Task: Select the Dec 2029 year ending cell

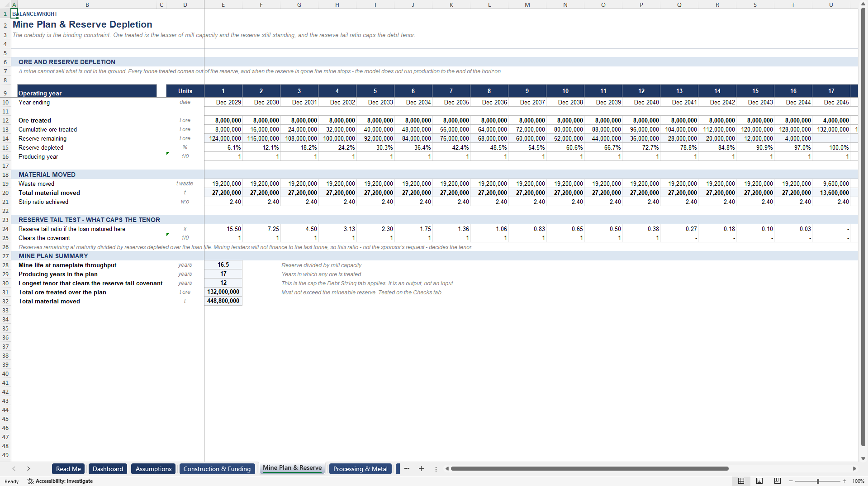Action: pyautogui.click(x=223, y=102)
